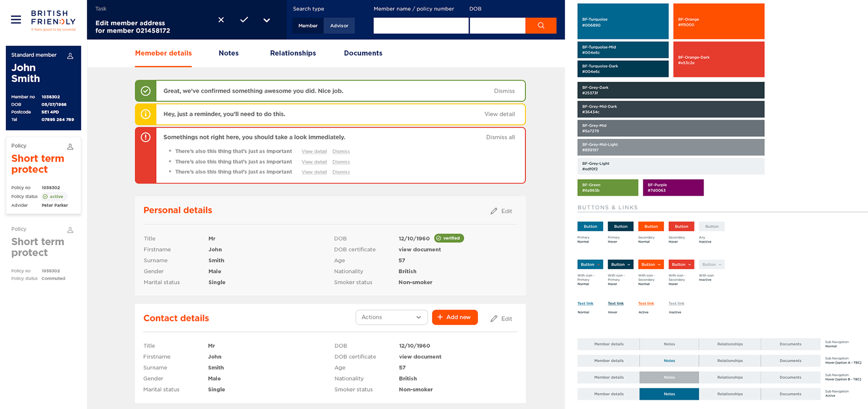Select the Memeber details tab
The image size is (868, 409).
[x=163, y=53]
